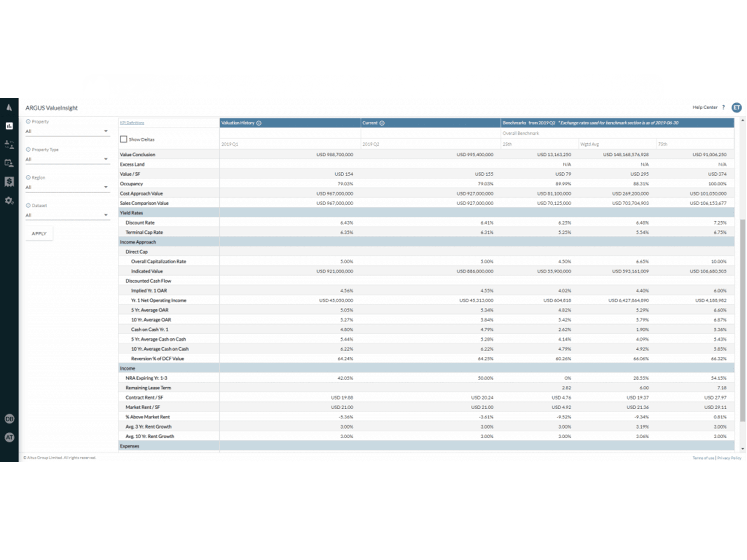The image size is (747, 560).
Task: Select the Sales Comparison Value row label
Action: [144, 203]
